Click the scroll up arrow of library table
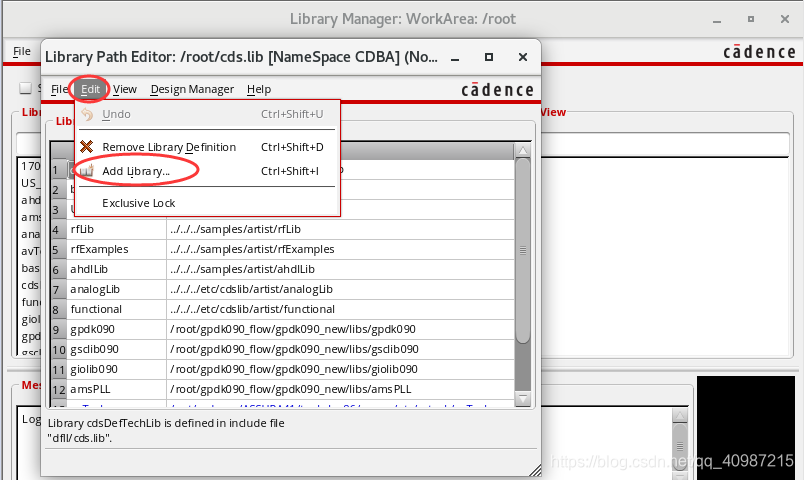Viewport: 804px width, 480px height. [x=522, y=150]
